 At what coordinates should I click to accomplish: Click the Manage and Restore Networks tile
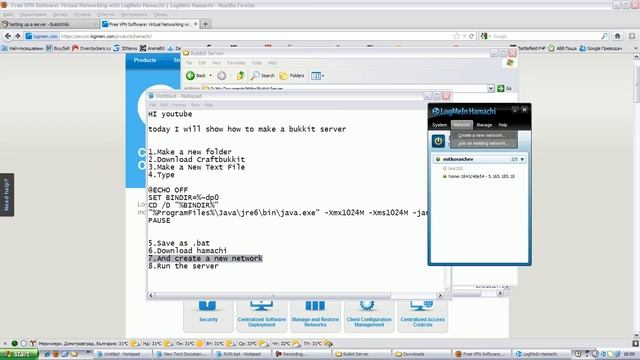click(x=315, y=315)
